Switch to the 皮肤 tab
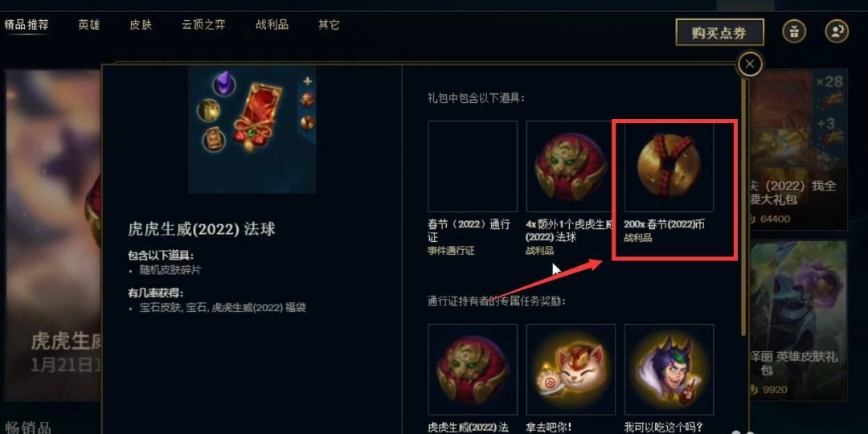The width and height of the screenshot is (868, 434). click(x=141, y=25)
